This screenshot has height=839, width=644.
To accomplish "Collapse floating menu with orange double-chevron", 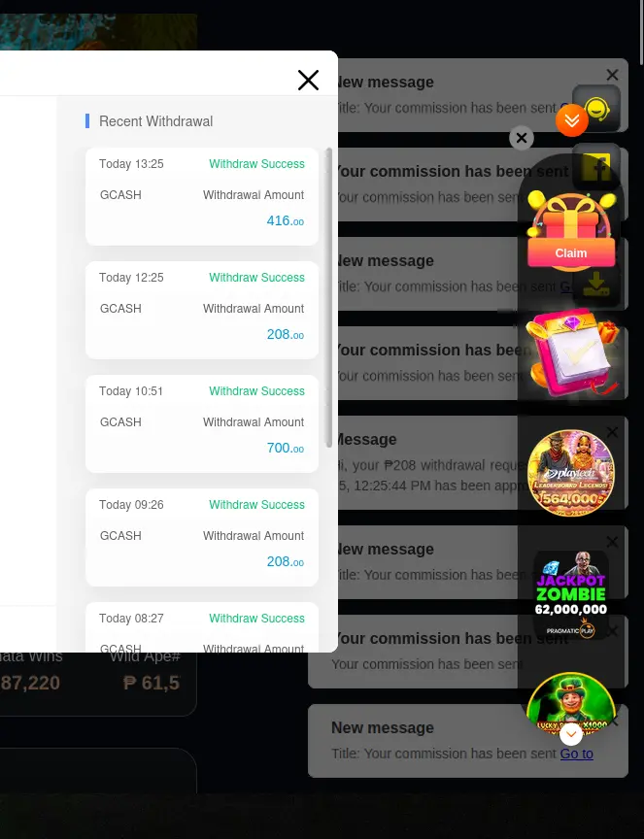I will pyautogui.click(x=572, y=120).
